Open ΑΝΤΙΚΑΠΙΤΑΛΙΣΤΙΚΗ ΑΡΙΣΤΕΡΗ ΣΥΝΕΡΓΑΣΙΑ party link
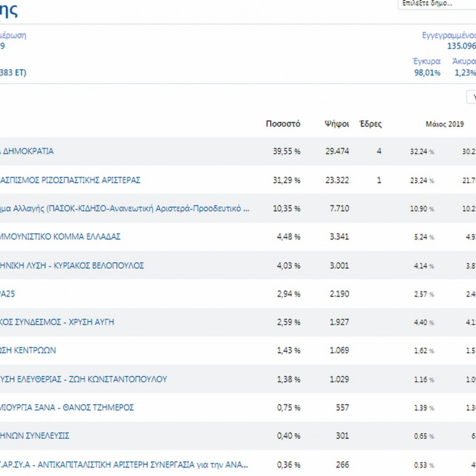The image size is (476, 476). coord(124,465)
